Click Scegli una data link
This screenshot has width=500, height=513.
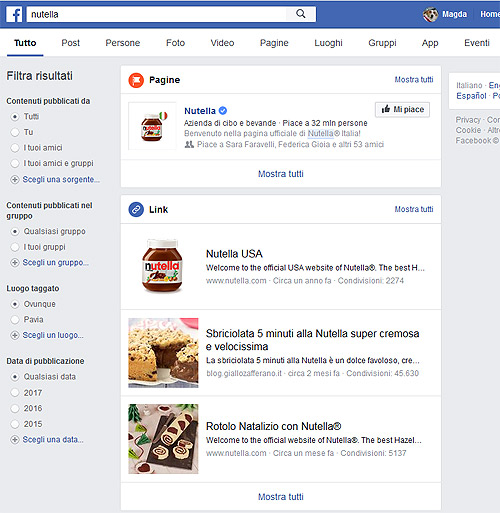(x=53, y=439)
